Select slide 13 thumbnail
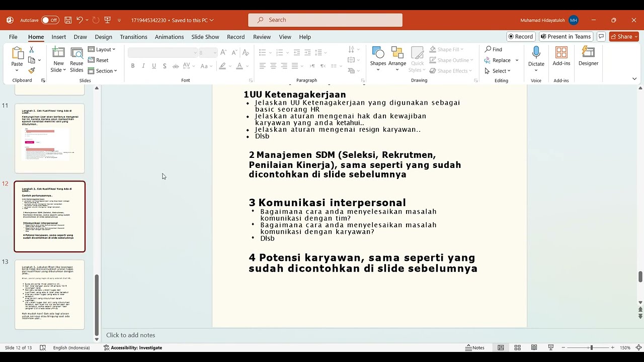The image size is (644, 362). tap(50, 295)
